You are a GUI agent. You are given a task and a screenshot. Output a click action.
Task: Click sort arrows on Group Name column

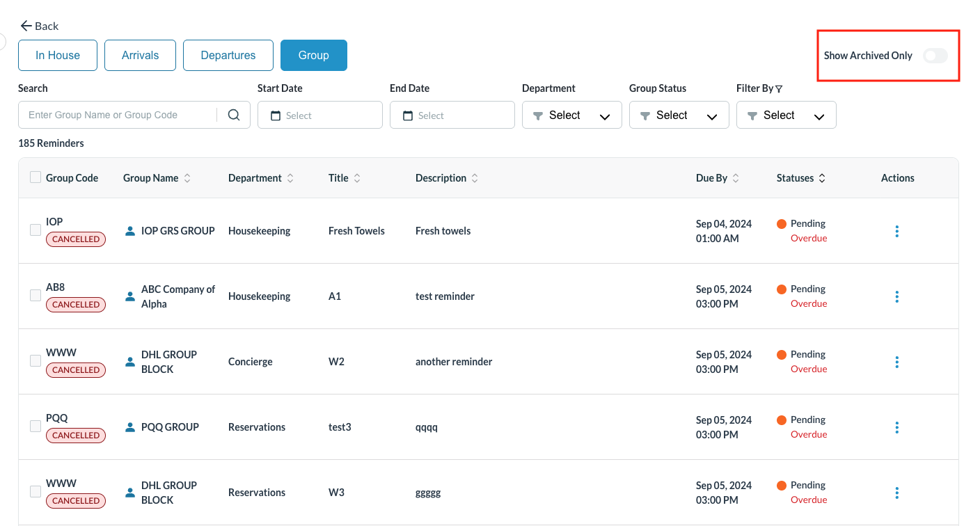187,178
